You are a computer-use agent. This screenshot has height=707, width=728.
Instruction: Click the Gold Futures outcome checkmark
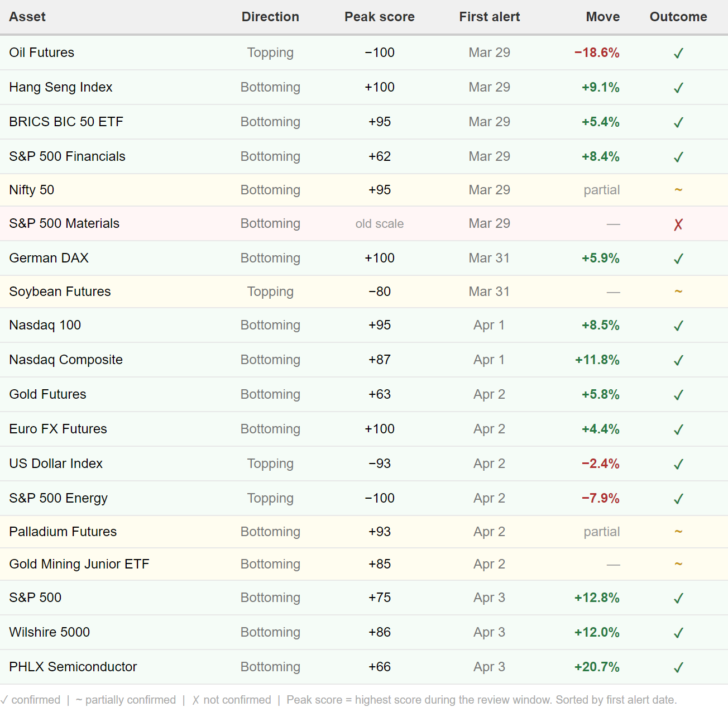tap(678, 395)
